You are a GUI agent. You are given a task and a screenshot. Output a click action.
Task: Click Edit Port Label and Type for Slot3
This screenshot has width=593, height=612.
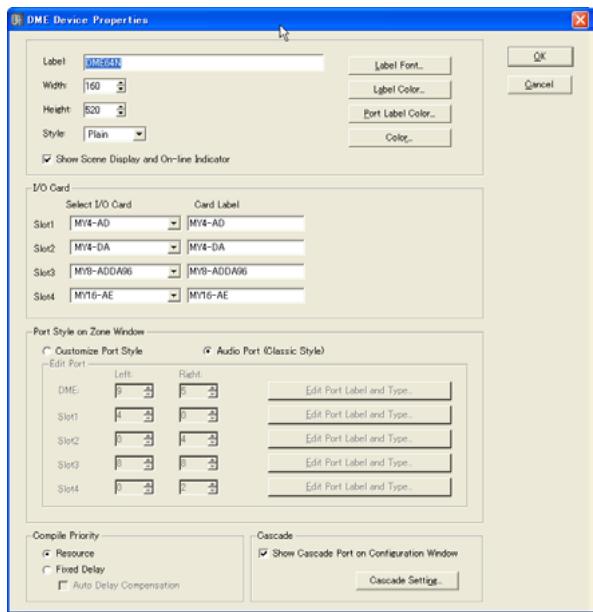360,463
